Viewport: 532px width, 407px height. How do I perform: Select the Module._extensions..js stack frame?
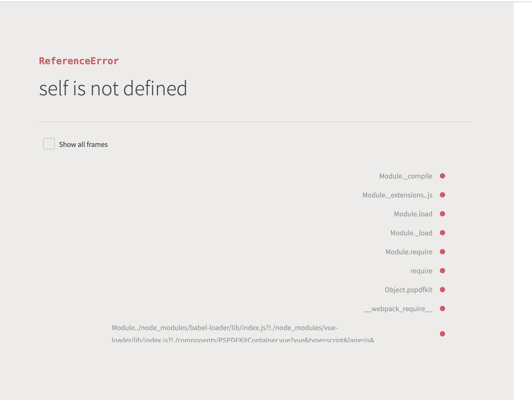pyautogui.click(x=397, y=195)
